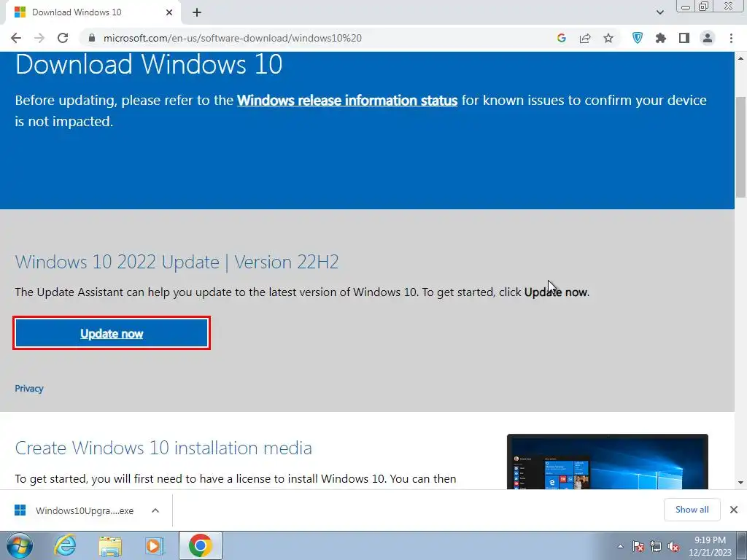Click in the microsoft.com address bar
The image size is (747, 560).
click(314, 38)
